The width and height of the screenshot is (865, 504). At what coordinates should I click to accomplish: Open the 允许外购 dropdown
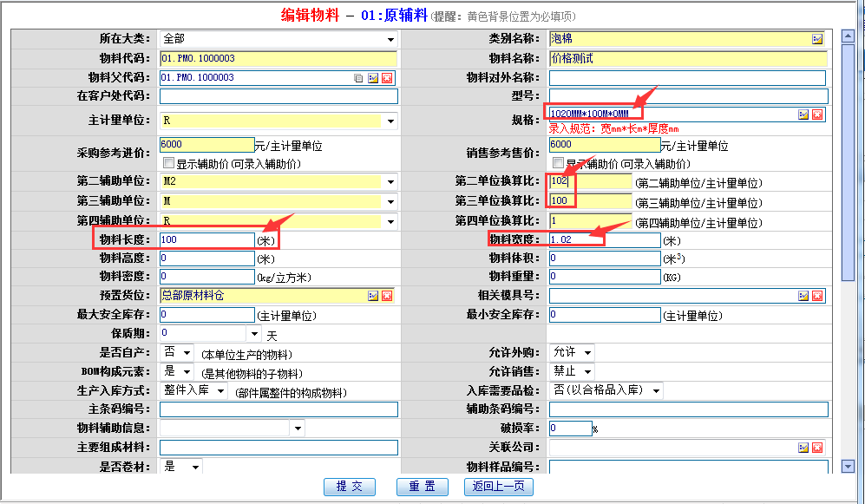[x=587, y=352]
